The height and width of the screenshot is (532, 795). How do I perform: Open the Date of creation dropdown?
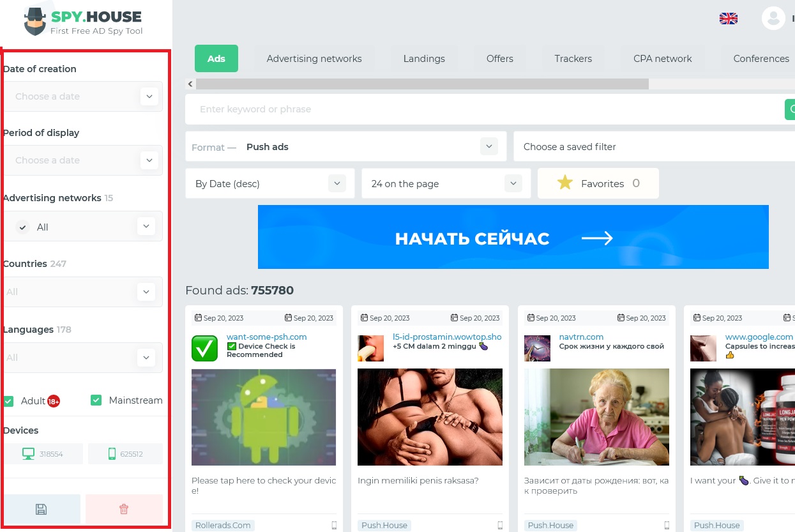pos(149,96)
